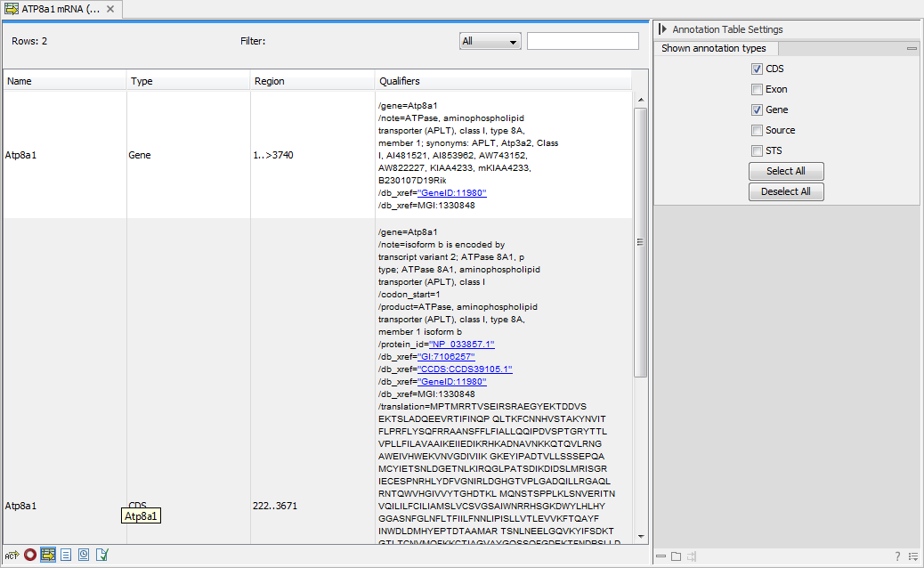Image resolution: width=924 pixels, height=568 pixels.
Task: Sort by the Qualifiers column header
Action: 503,81
